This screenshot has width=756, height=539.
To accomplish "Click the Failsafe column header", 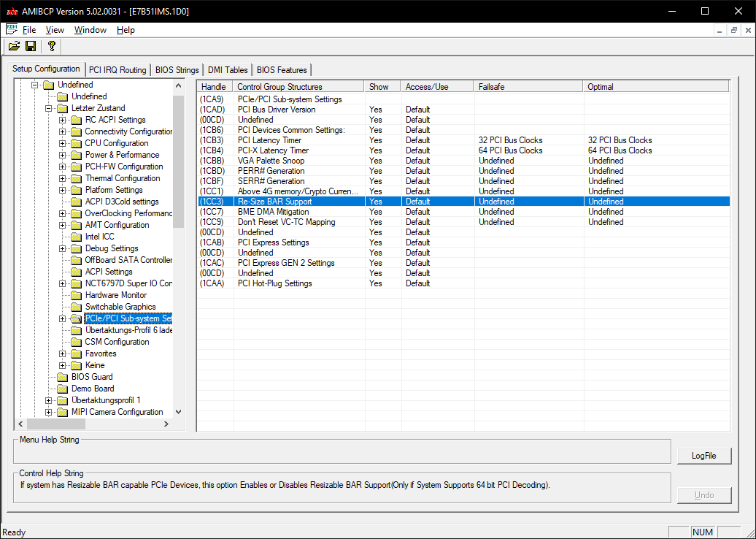I will click(528, 87).
